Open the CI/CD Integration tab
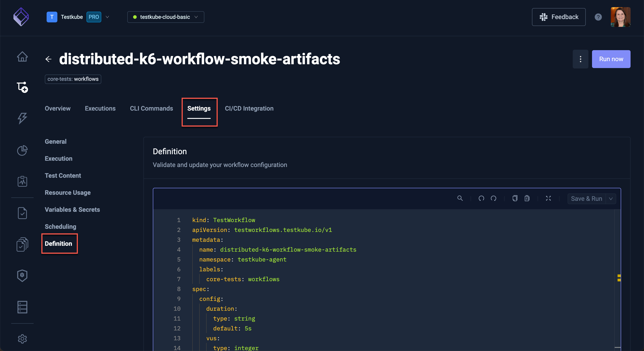The image size is (644, 351). point(249,108)
